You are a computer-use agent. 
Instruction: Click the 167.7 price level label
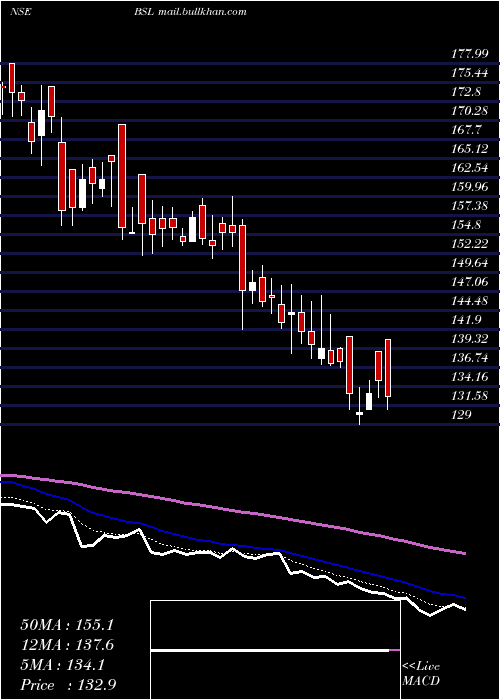(x=466, y=129)
